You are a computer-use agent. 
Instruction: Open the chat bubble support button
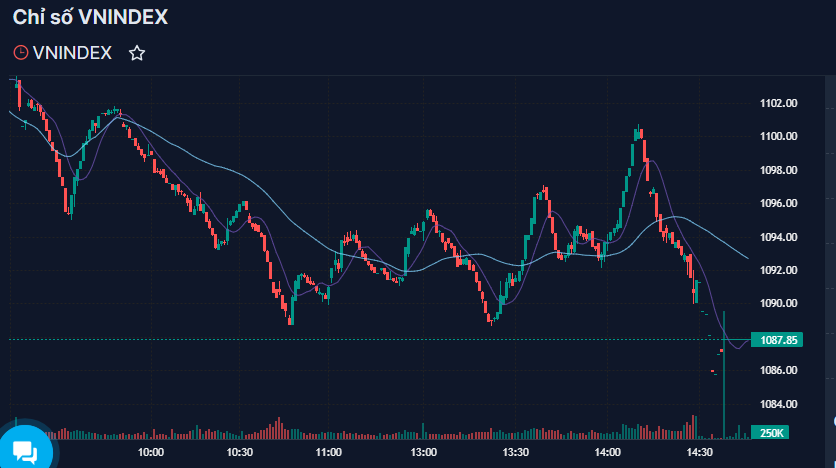click(25, 451)
